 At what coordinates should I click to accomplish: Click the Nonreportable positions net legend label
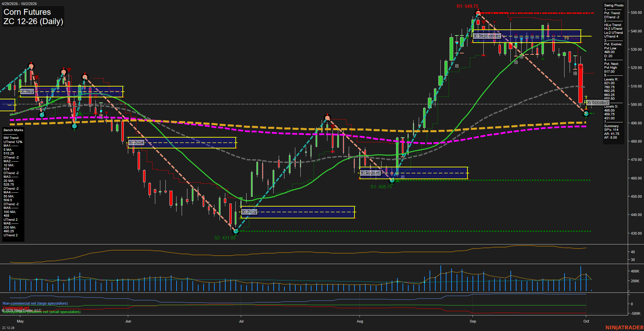click(42, 312)
